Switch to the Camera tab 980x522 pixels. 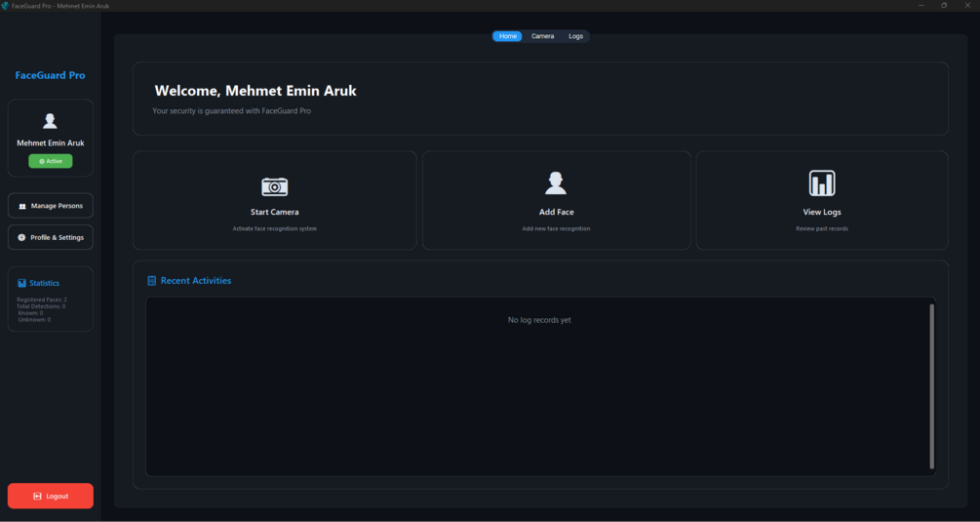[x=542, y=36]
